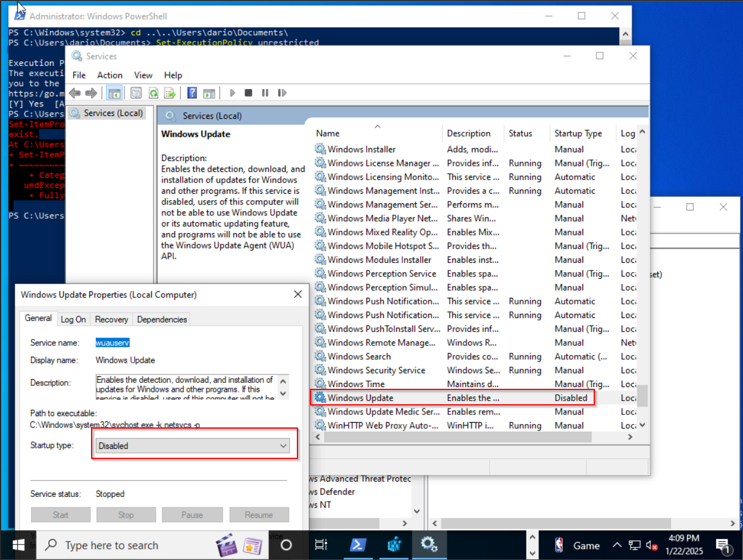Click the Resume button in properties dialog
Viewport: 743px width, 560px height.
pos(259,515)
